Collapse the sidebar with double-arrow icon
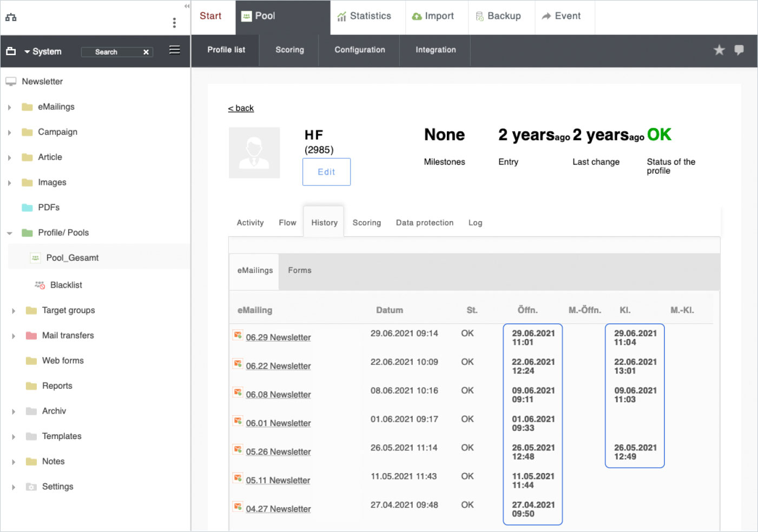The image size is (758, 532). (x=187, y=6)
